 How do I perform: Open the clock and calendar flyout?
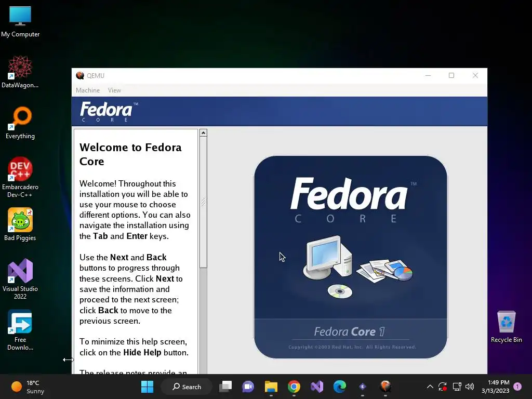pyautogui.click(x=495, y=387)
